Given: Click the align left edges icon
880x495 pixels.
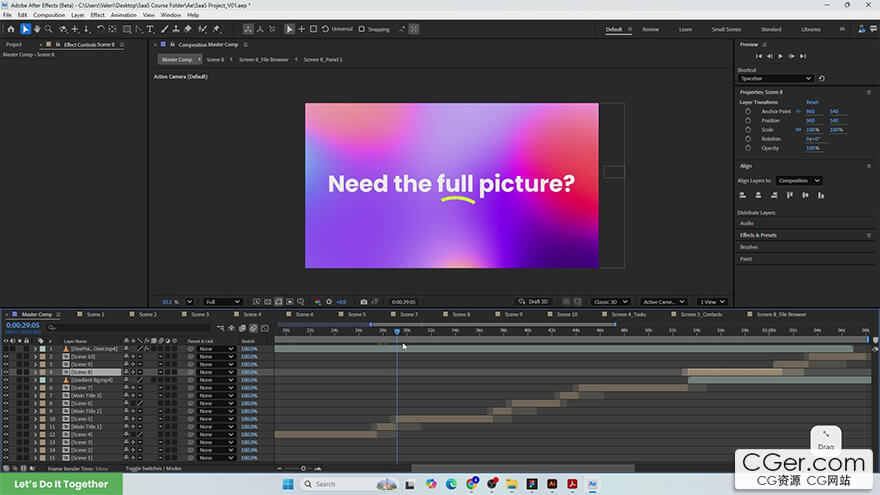Looking at the screenshot, I should (x=742, y=195).
